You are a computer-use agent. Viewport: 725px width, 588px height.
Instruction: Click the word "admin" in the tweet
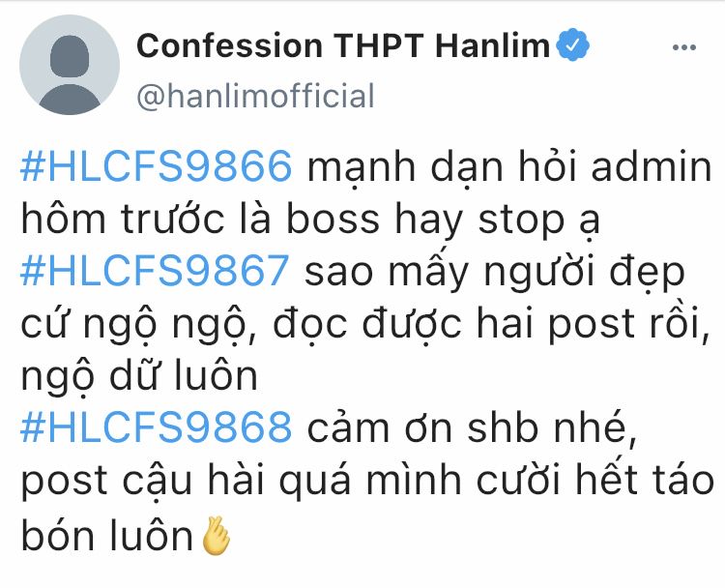click(651, 166)
